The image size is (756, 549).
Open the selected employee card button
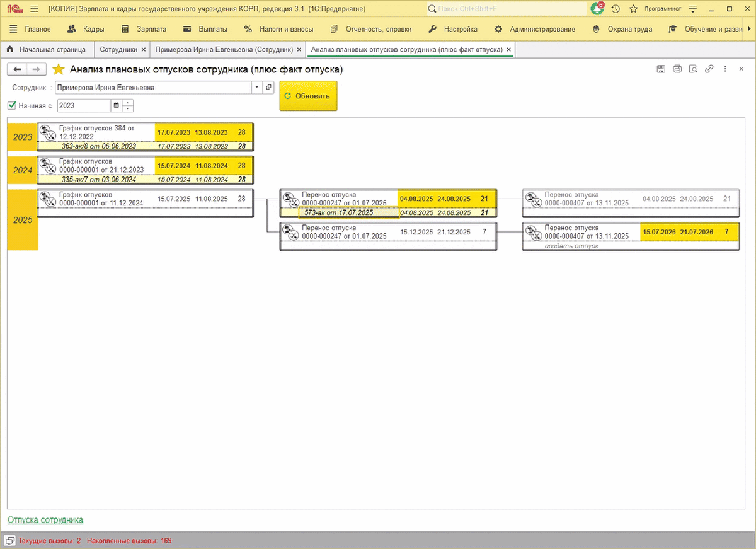(268, 88)
